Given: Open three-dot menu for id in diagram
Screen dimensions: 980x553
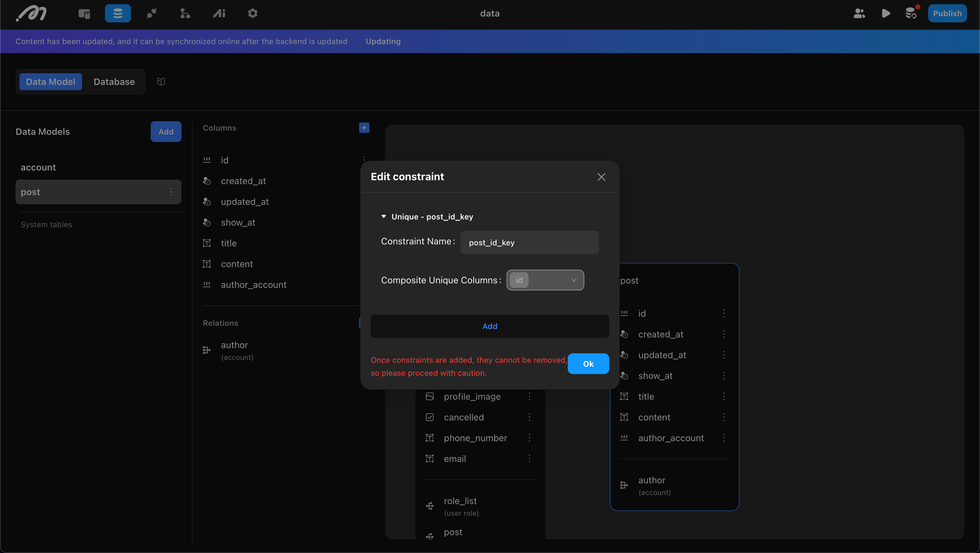Looking at the screenshot, I should (x=724, y=313).
